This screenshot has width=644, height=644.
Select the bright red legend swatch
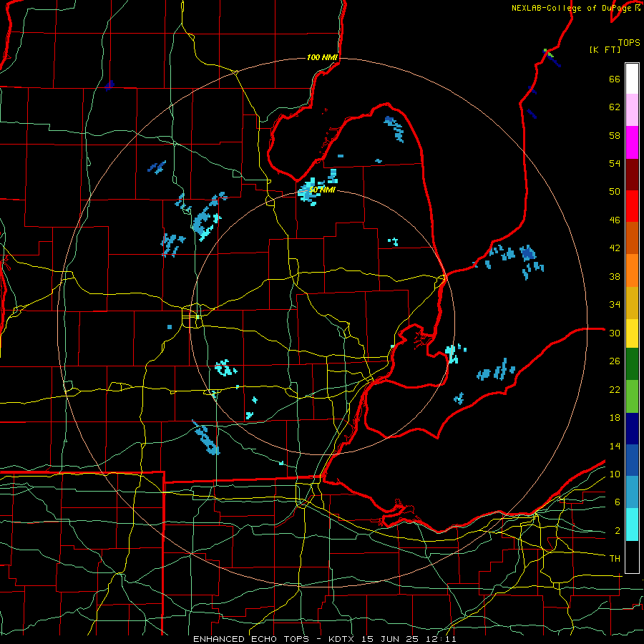(x=632, y=206)
